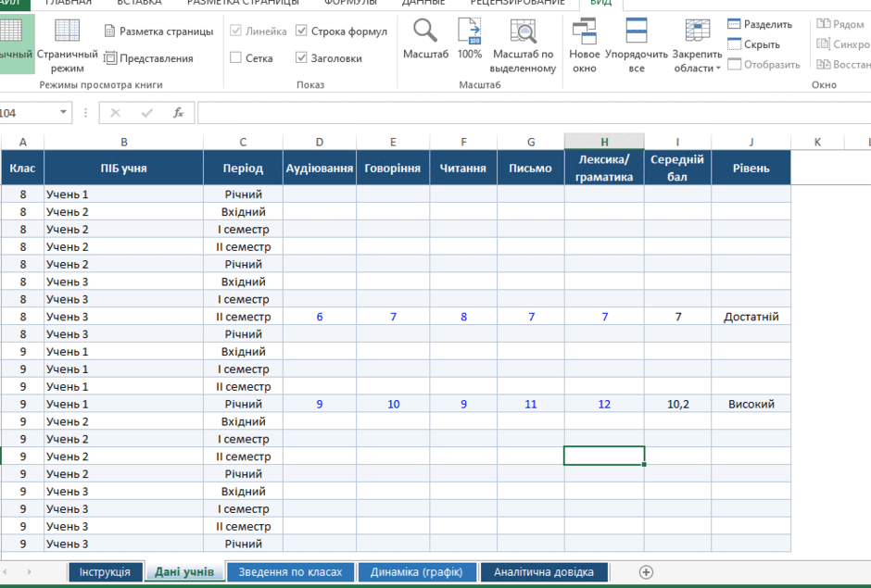
Task: Select column B header
Action: pyautogui.click(x=124, y=142)
